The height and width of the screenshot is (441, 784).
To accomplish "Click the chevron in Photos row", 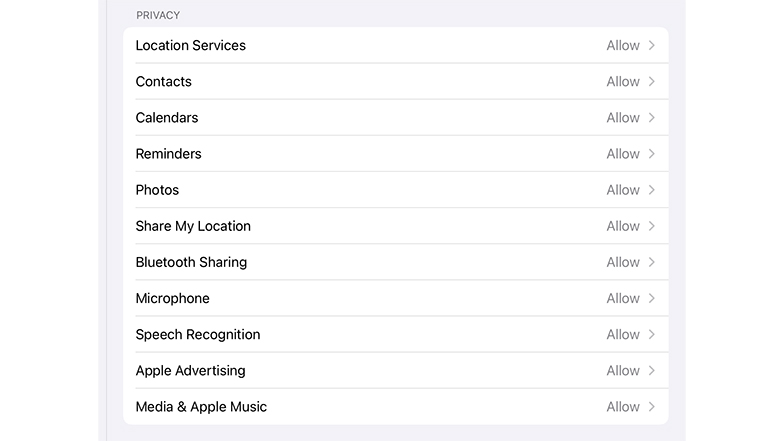I will point(652,189).
